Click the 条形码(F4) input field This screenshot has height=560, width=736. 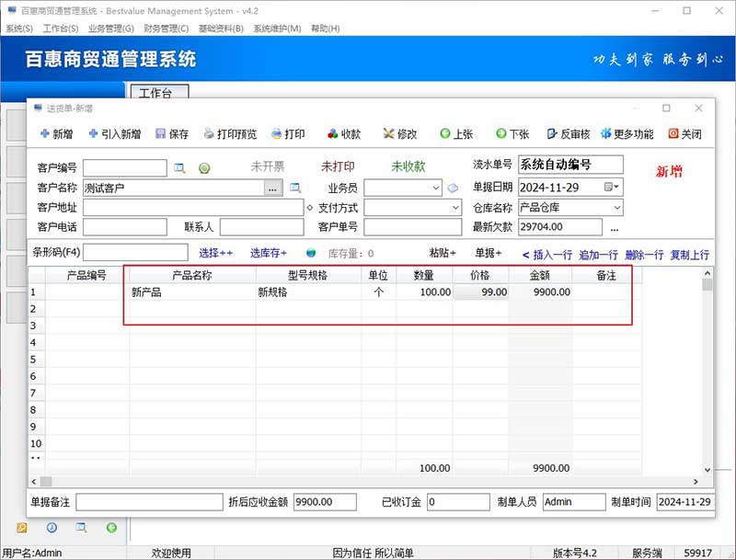pyautogui.click(x=135, y=252)
